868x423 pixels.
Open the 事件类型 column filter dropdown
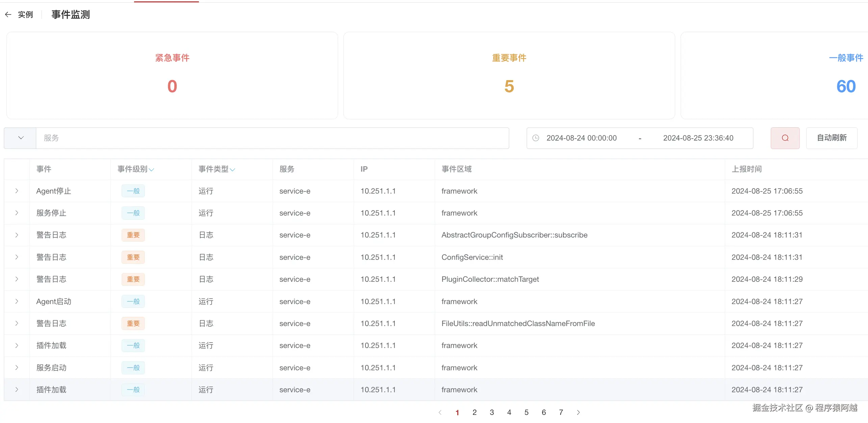232,170
